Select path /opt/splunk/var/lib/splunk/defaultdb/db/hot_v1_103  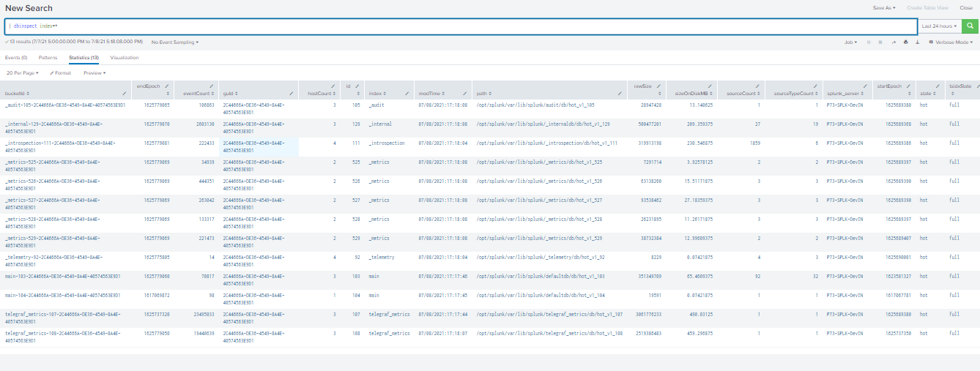coord(541,277)
